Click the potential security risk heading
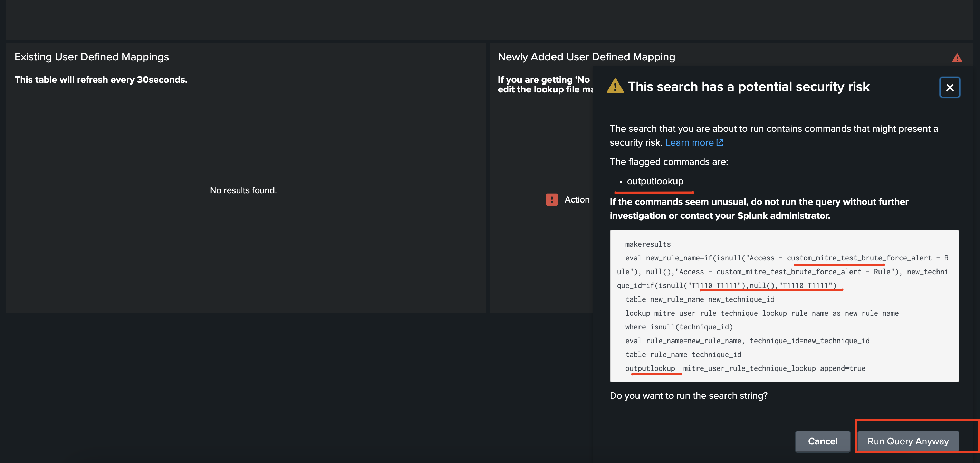The image size is (980, 463). click(748, 87)
